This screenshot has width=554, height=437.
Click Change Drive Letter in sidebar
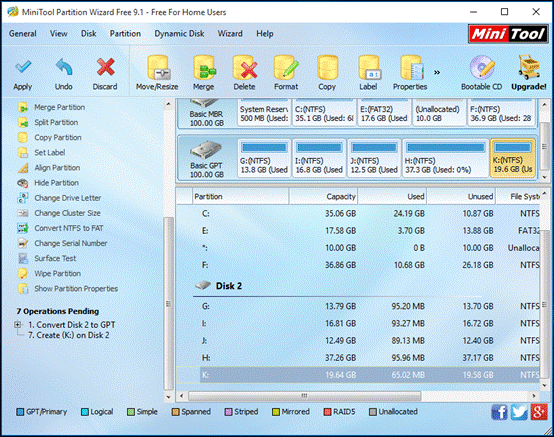(67, 198)
